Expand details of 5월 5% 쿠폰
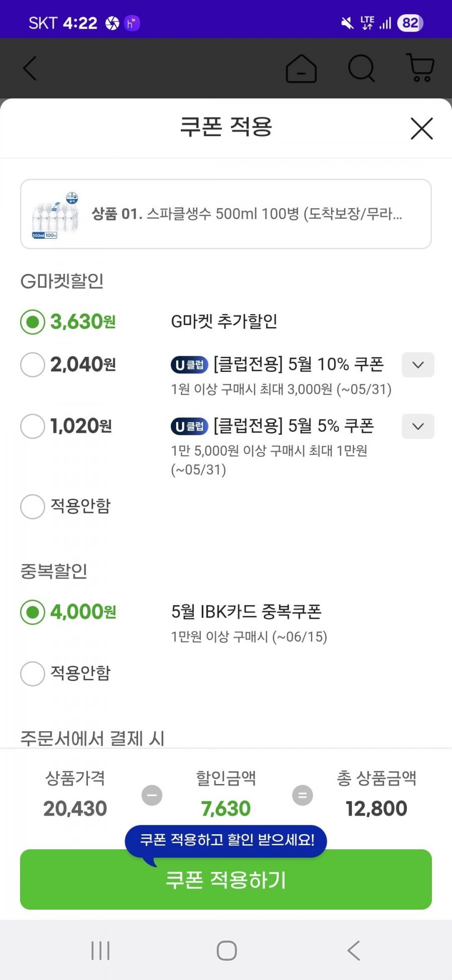Screen dimensions: 452x980 click(x=418, y=426)
